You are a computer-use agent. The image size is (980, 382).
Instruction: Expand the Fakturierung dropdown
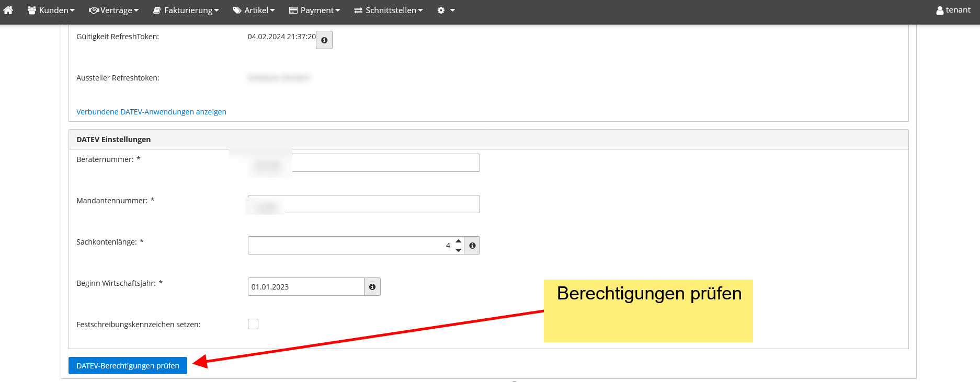click(186, 10)
